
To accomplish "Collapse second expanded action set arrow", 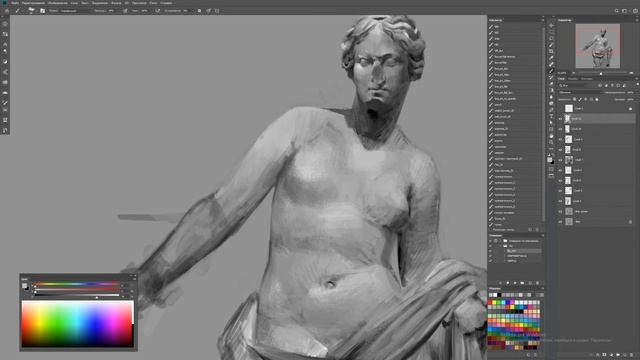I will click(500, 246).
